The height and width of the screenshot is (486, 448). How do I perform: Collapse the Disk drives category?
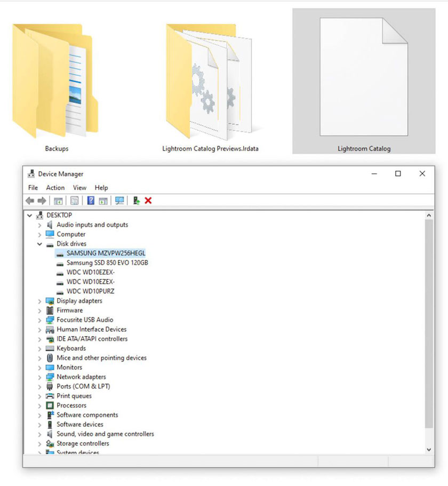tap(39, 244)
